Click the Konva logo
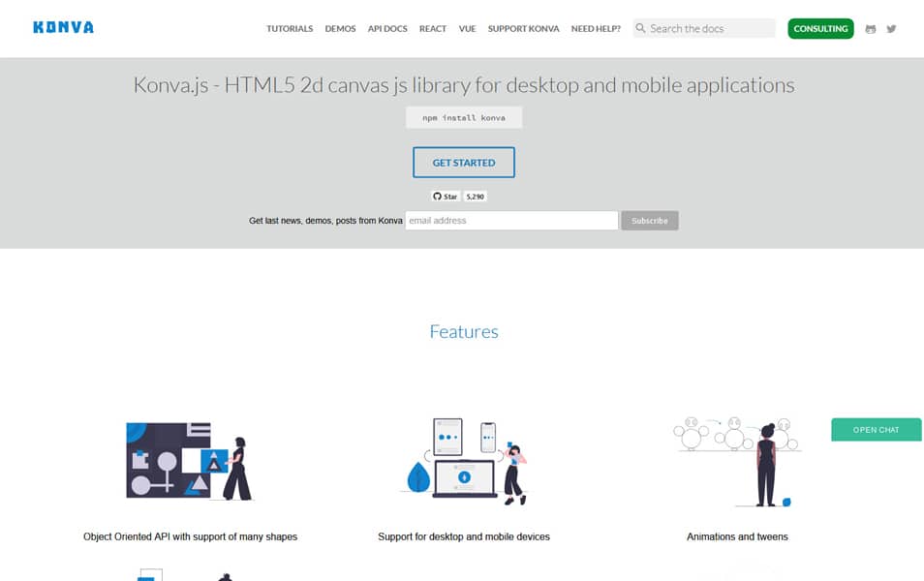The image size is (924, 581). [x=63, y=28]
